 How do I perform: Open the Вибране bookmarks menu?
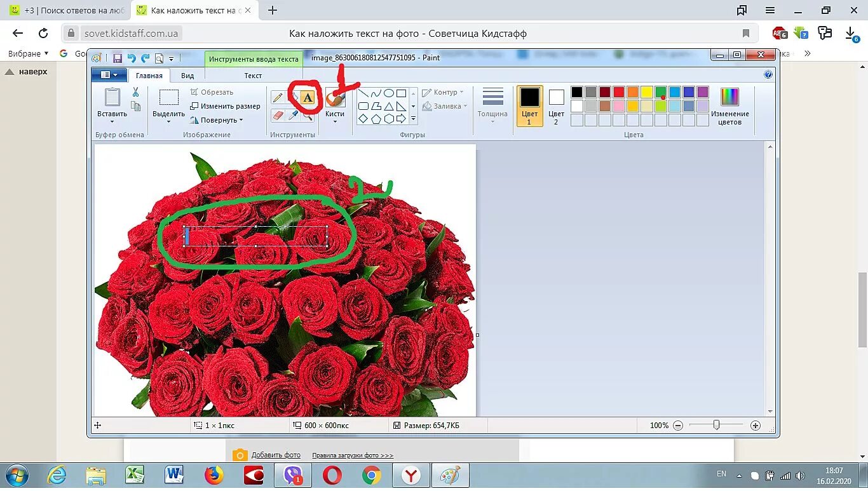pyautogui.click(x=28, y=53)
